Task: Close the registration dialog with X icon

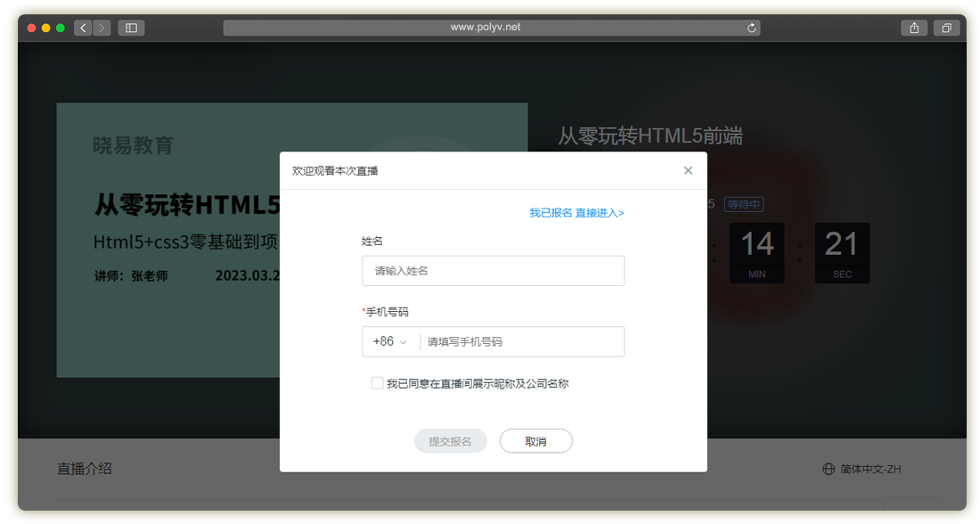Action: (688, 170)
